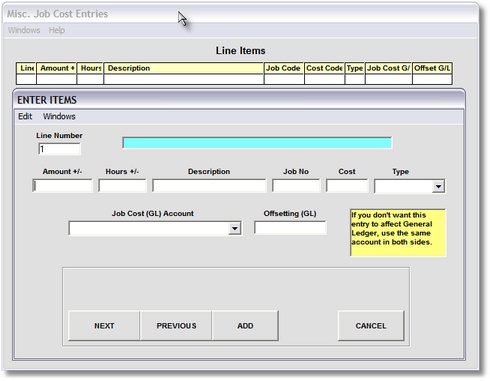Click the empty Description cell in Line Items
Screen dimensions: 490x381
pos(184,79)
